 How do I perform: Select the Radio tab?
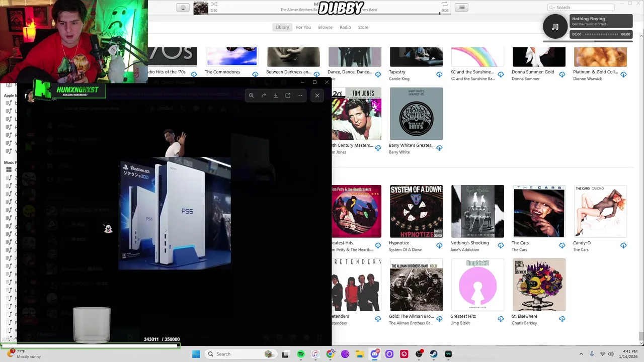coord(345,27)
